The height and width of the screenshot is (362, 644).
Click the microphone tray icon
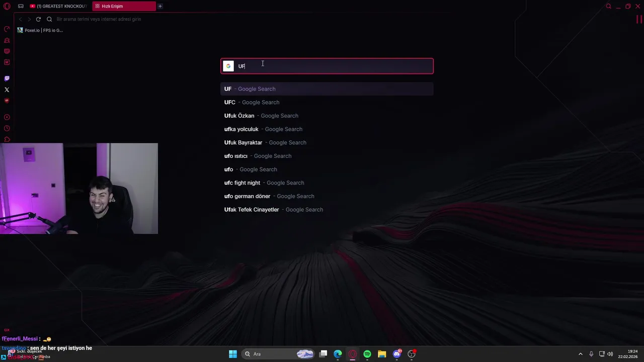pos(591,354)
